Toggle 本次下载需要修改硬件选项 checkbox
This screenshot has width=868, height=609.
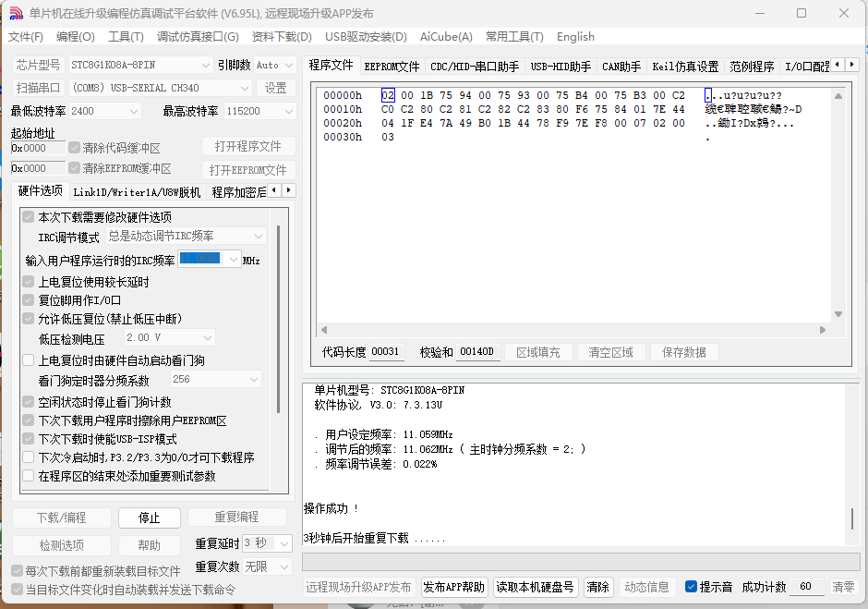click(x=29, y=216)
